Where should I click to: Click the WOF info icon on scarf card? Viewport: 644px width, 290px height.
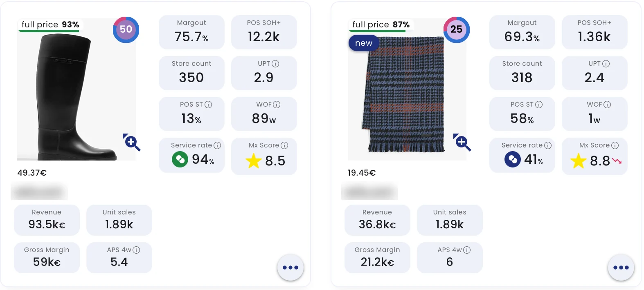pyautogui.click(x=607, y=105)
